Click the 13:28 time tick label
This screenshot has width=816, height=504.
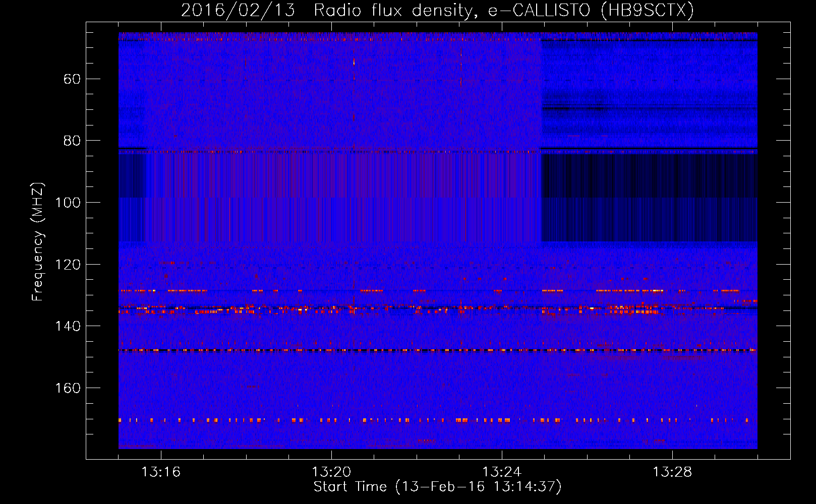(672, 472)
